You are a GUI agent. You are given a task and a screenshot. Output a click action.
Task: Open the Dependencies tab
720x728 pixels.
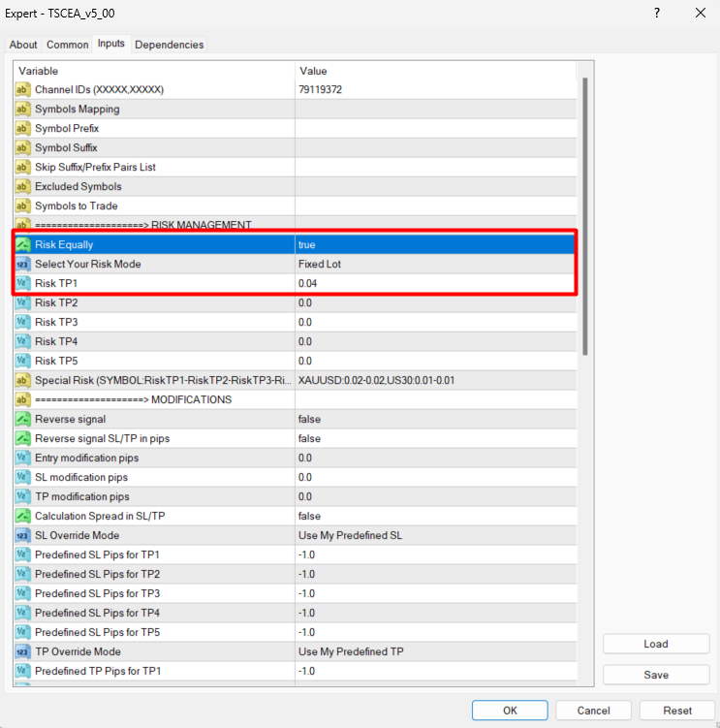(x=170, y=45)
